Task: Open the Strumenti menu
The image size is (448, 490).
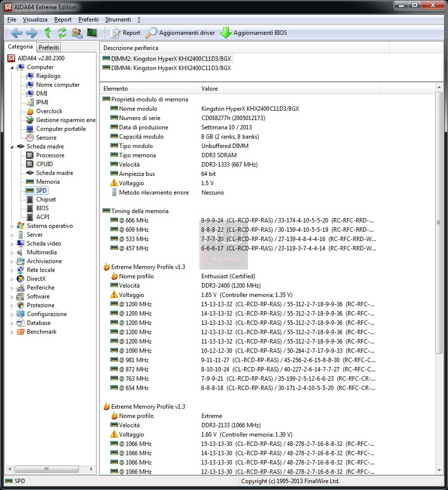Action: point(118,20)
